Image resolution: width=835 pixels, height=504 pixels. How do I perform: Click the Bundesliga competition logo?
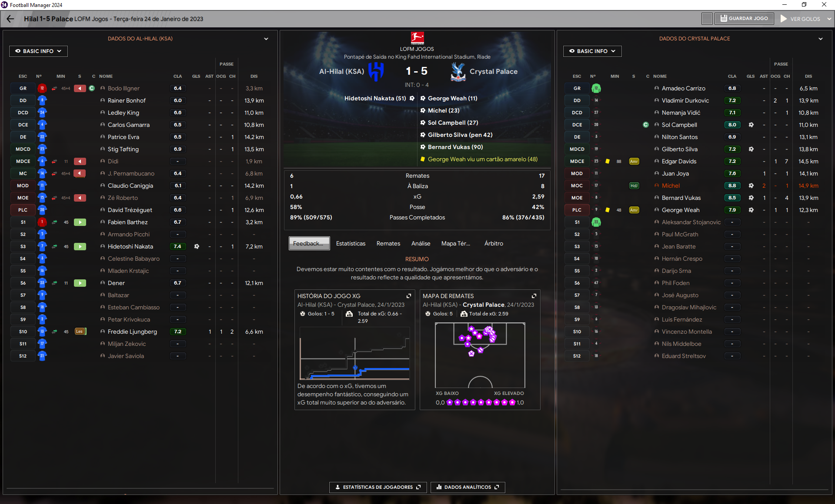coord(417,38)
